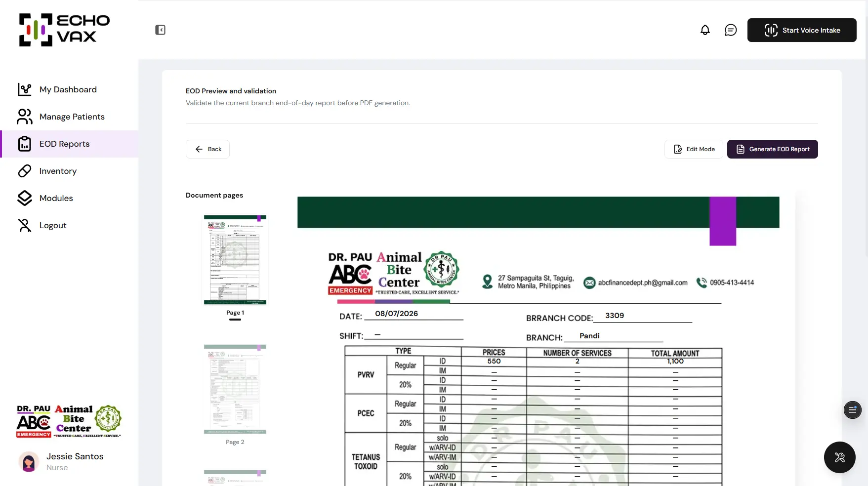Go to Manage Patients
The width and height of the screenshot is (868, 486).
pyautogui.click(x=69, y=117)
